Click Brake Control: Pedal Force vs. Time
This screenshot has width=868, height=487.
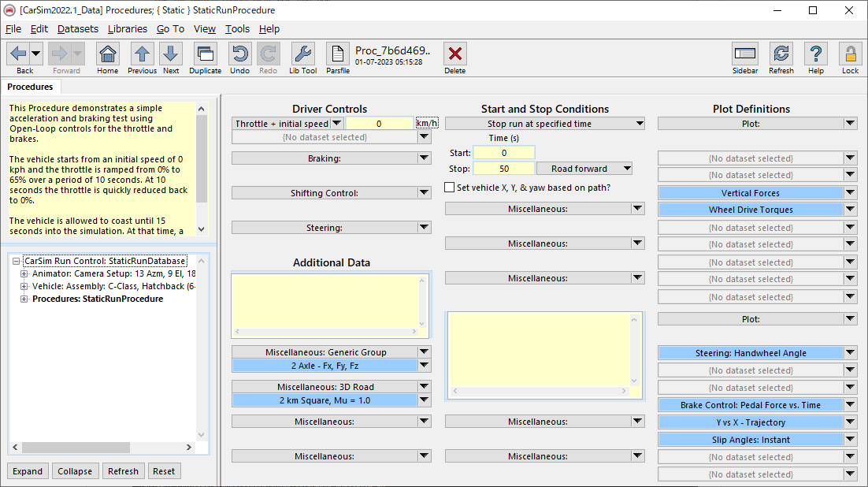click(750, 405)
